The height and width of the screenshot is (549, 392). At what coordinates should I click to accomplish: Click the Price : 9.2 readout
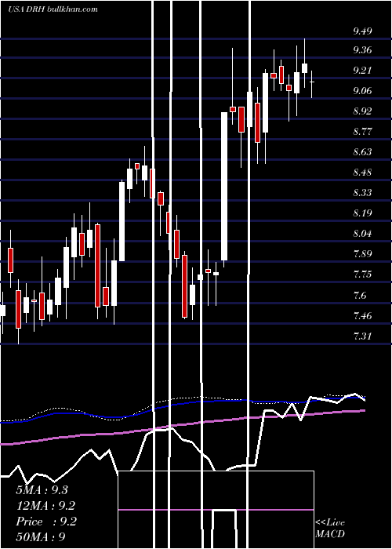[x=46, y=522]
